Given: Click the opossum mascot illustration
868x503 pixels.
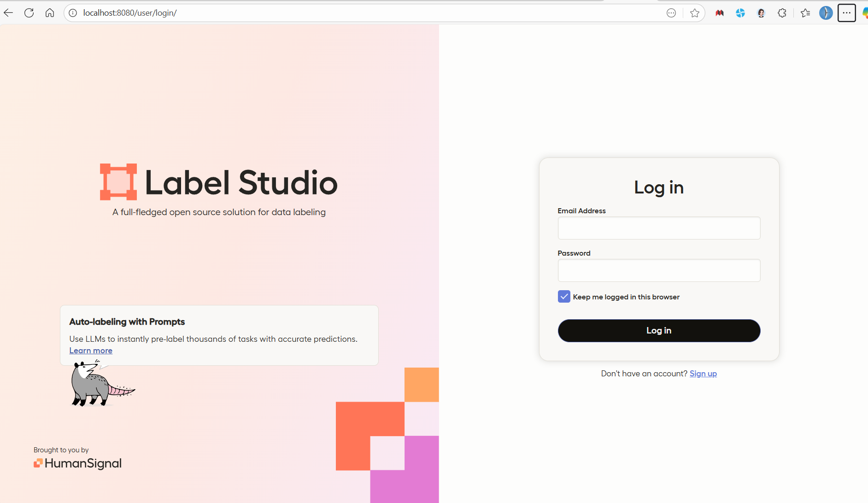Looking at the screenshot, I should (x=102, y=384).
